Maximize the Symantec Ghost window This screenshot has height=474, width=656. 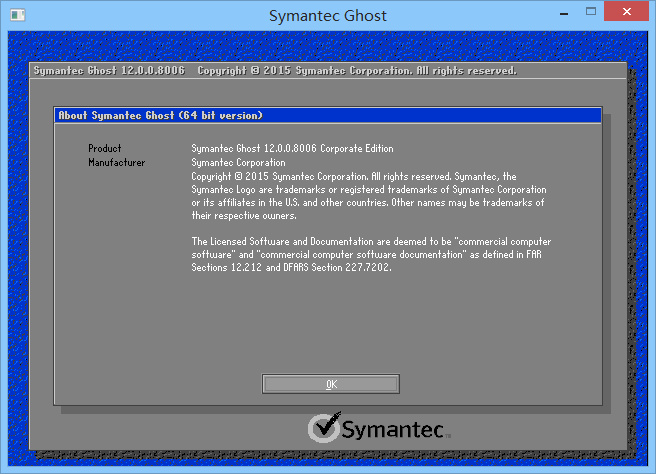[x=591, y=12]
